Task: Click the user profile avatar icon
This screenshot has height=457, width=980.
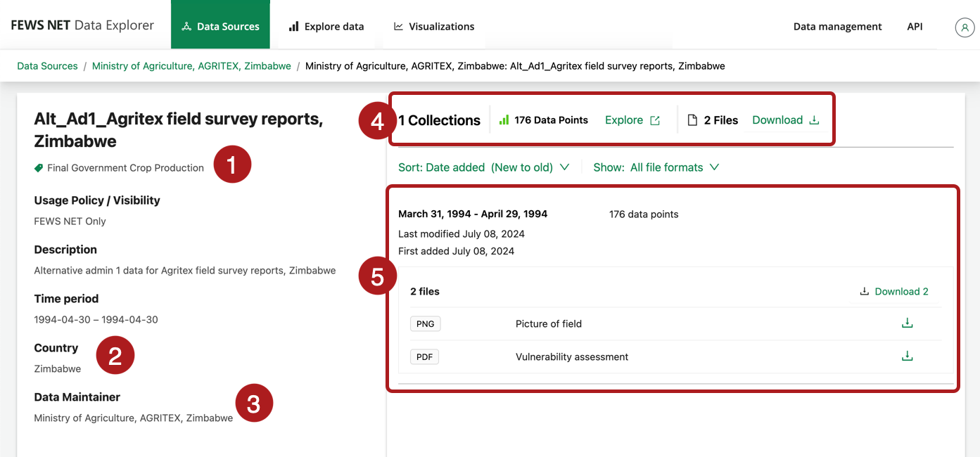Action: [x=964, y=27]
